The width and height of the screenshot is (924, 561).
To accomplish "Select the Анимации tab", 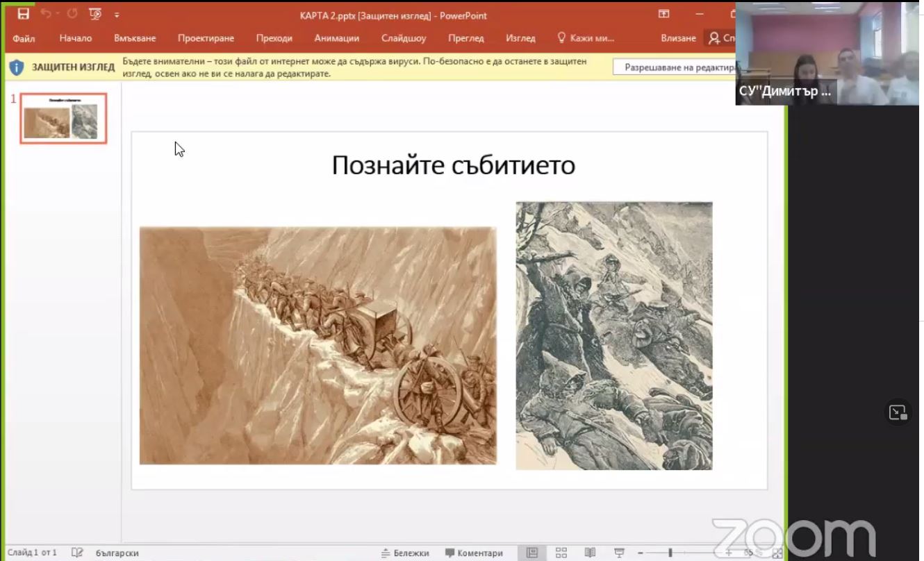I will tap(336, 38).
